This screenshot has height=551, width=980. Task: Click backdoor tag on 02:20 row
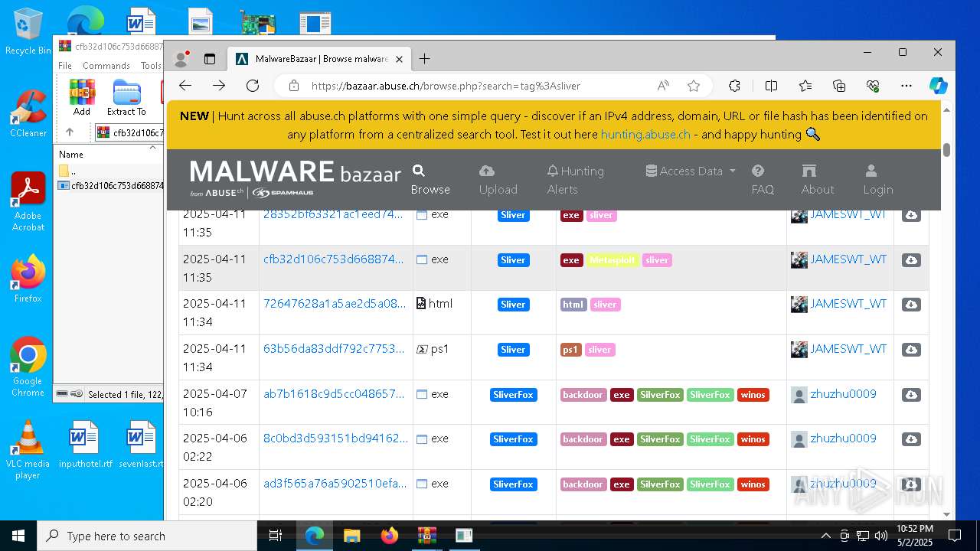pos(583,484)
